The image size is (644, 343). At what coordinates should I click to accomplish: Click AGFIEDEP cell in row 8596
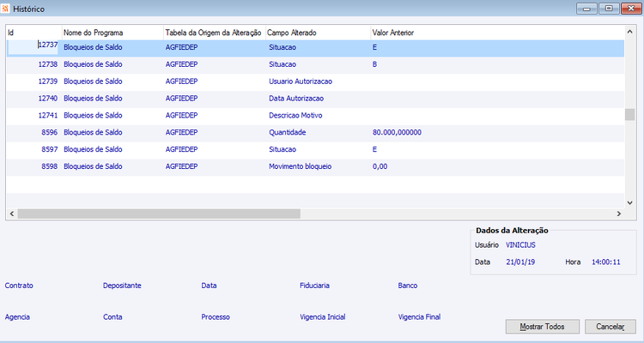click(181, 133)
